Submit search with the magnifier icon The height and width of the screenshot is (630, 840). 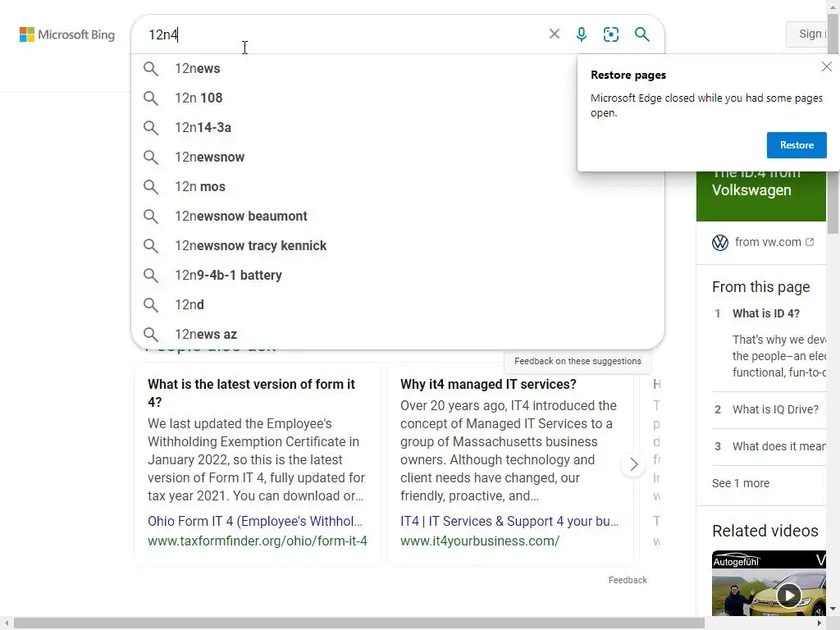pyautogui.click(x=641, y=34)
